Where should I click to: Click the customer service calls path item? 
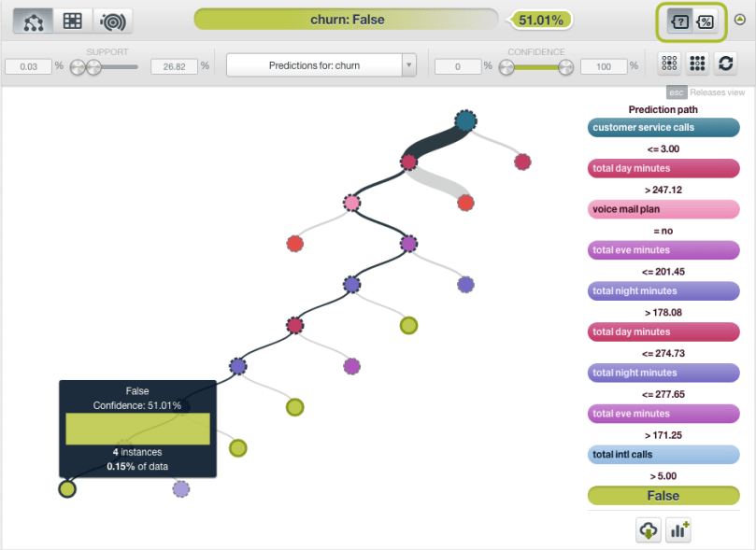(x=663, y=128)
